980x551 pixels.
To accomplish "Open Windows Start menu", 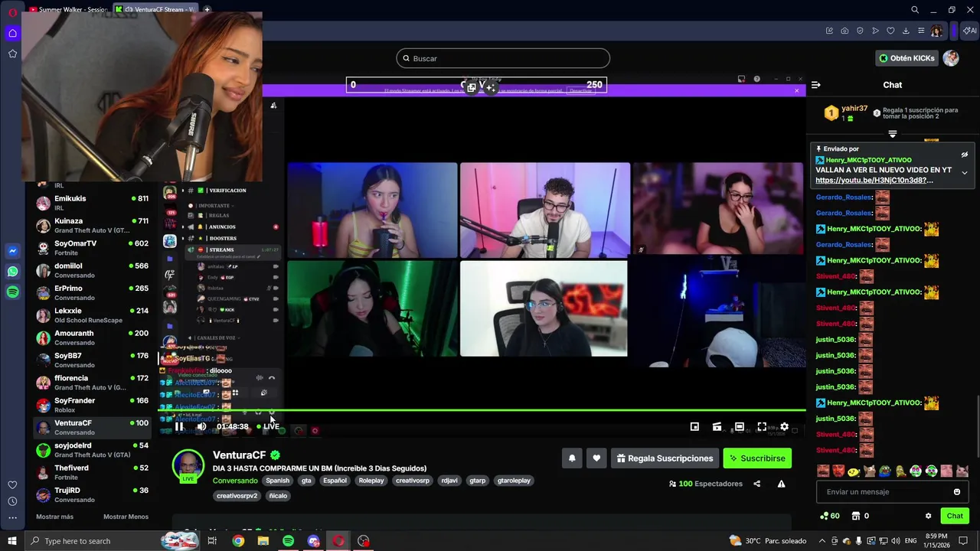I will tap(12, 541).
